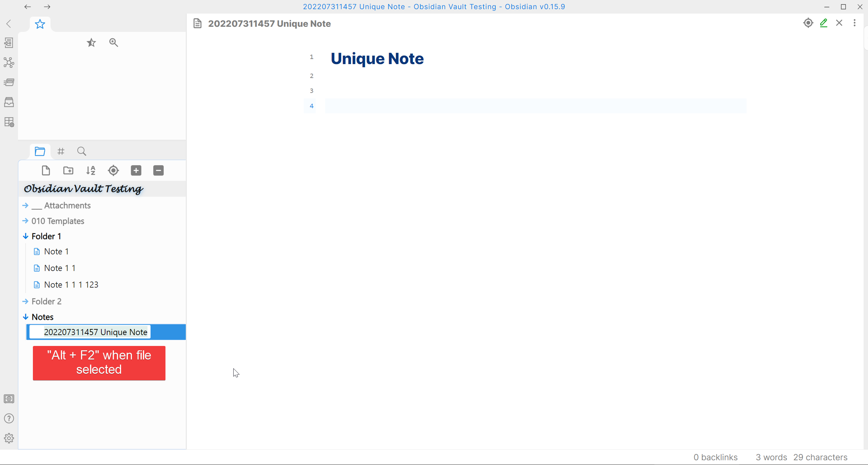Click the star button in the starred pane
This screenshot has width=868, height=465.
[91, 43]
